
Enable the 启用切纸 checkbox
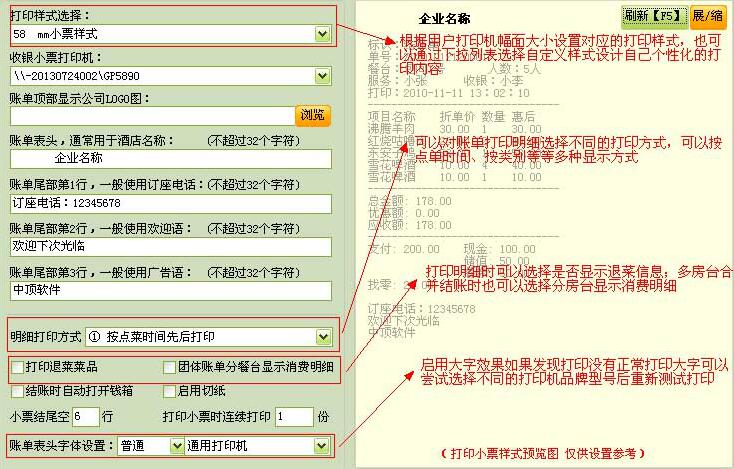170,391
